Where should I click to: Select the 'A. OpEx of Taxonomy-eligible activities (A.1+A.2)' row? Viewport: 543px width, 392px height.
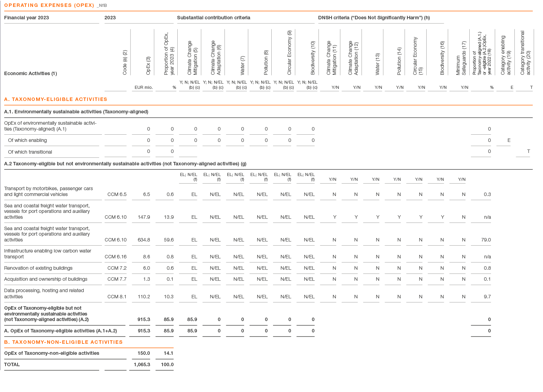61,331
